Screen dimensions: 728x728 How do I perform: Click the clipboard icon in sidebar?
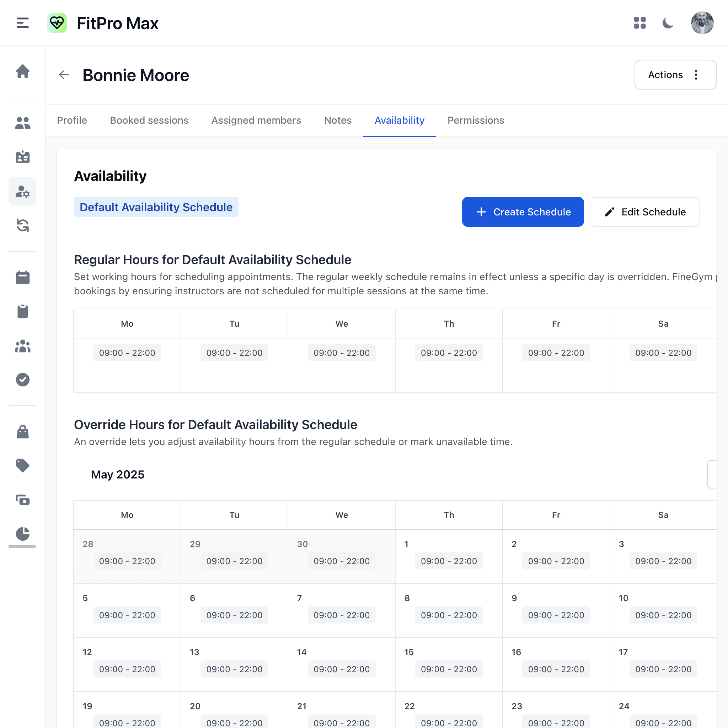(23, 311)
